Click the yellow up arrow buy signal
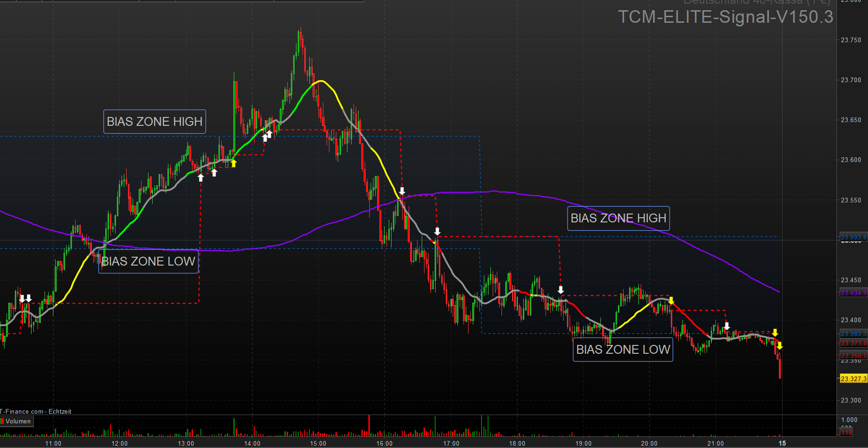This screenshot has width=868, height=448. point(233,163)
